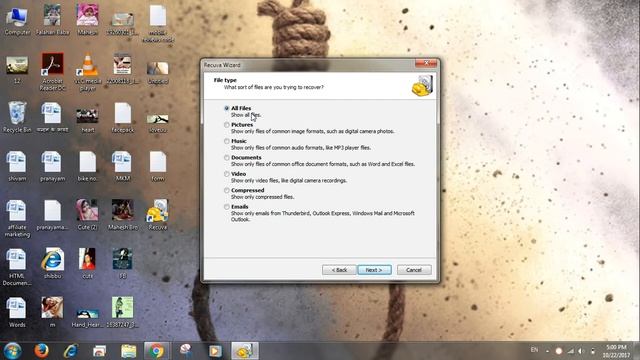Image resolution: width=640 pixels, height=360 pixels.
Task: Select the facepack file icon
Action: point(122,118)
